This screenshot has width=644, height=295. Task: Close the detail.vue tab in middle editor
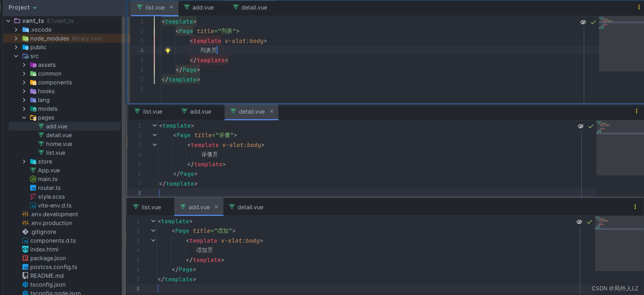(272, 111)
